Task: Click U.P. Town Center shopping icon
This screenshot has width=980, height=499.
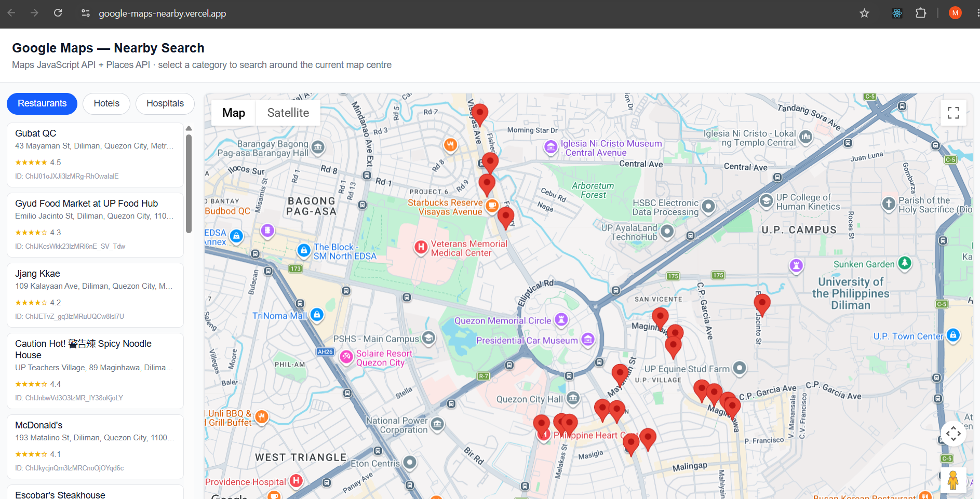Action: [x=953, y=335]
